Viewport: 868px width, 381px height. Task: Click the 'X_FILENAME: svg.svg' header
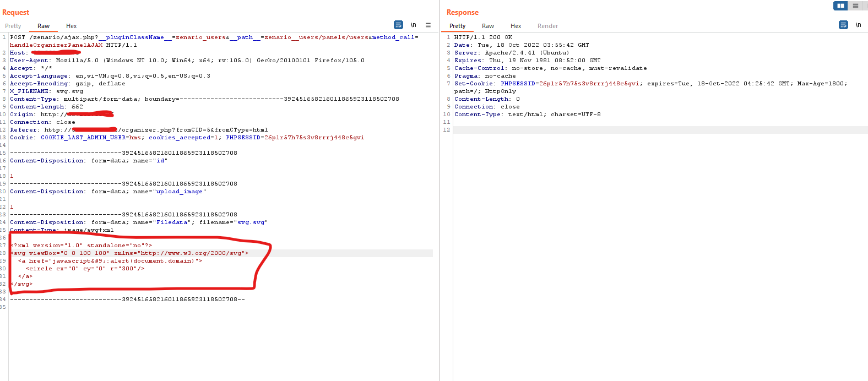point(47,91)
